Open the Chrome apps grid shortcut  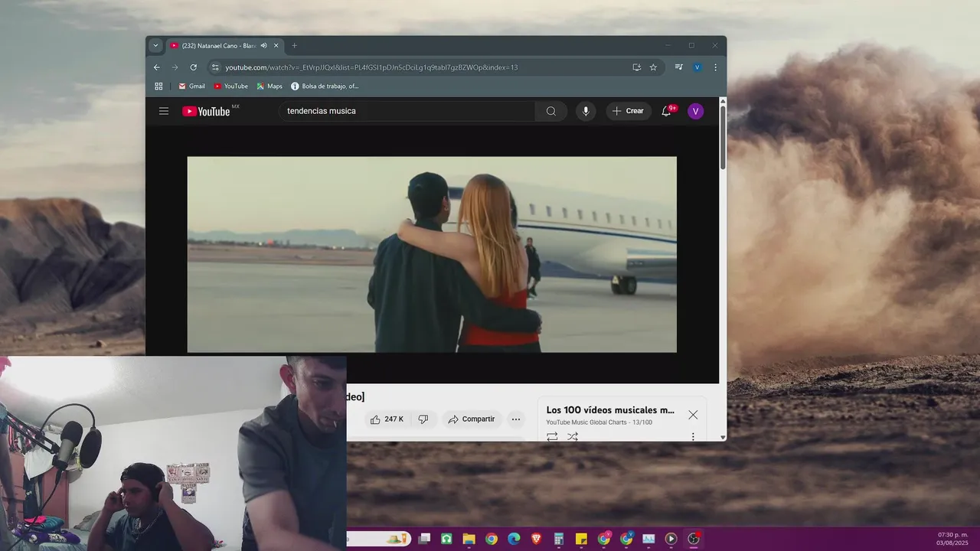click(x=158, y=86)
